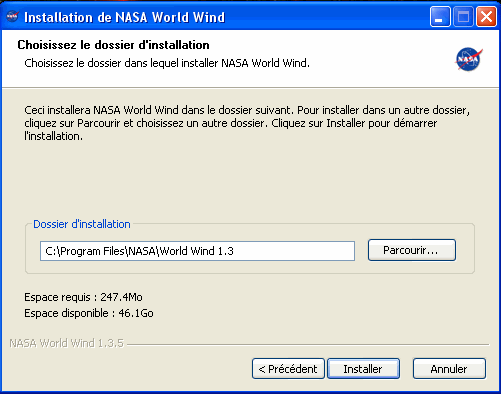Click the Installer button
This screenshot has width=501, height=394.
363,369
